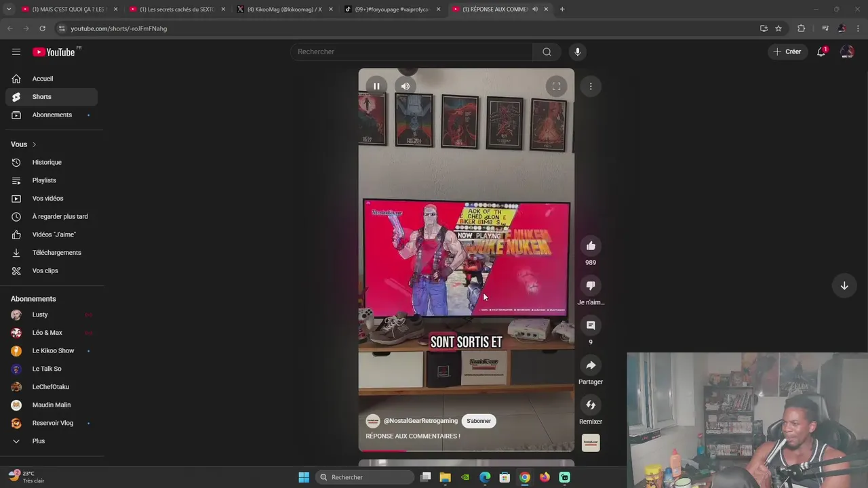This screenshot has height=488, width=868.
Task: Switch to the MAIS C'EST QUOI ÇA tab
Action: 68,9
